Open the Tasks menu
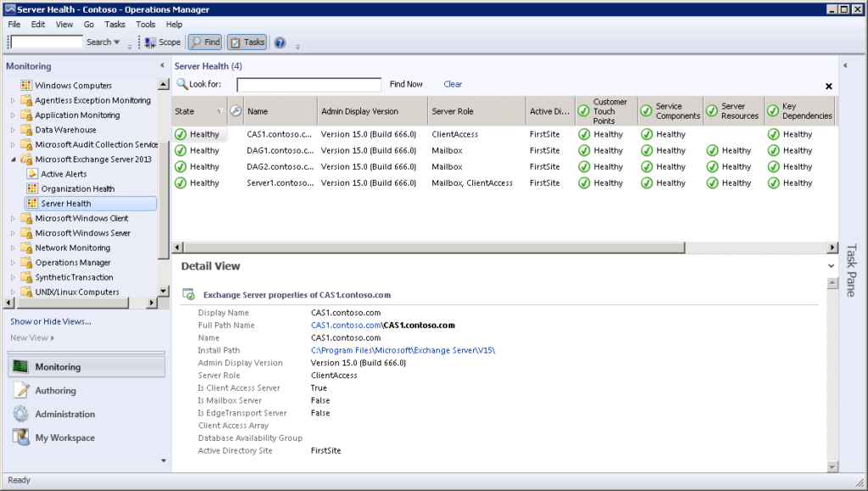Screen dimensions: 868x491 [x=114, y=25]
